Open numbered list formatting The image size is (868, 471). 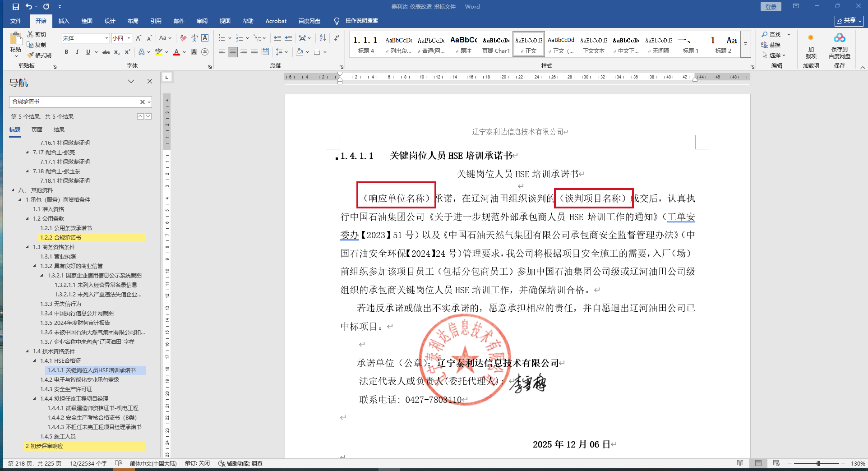[240, 38]
